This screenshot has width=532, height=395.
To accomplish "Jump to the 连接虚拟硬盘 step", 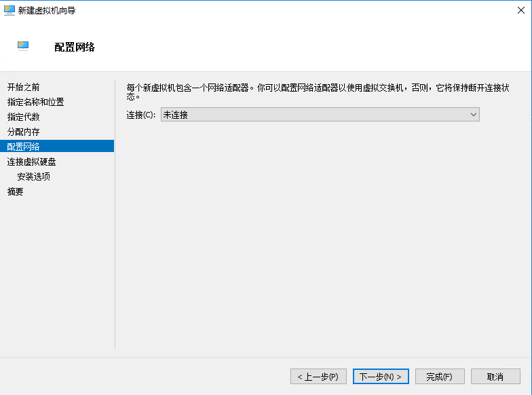I will [31, 162].
